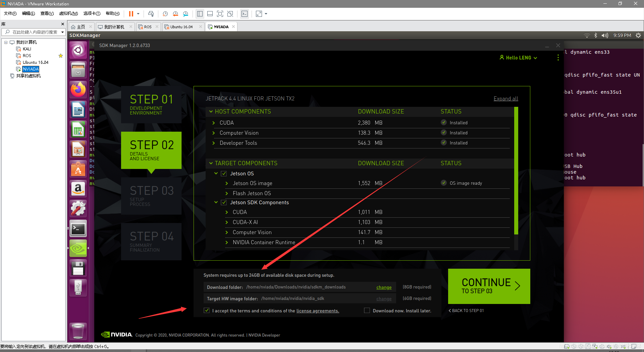Image resolution: width=644 pixels, height=352 pixels.
Task: Open the Bluetooth indicator in top panel
Action: (x=596, y=35)
